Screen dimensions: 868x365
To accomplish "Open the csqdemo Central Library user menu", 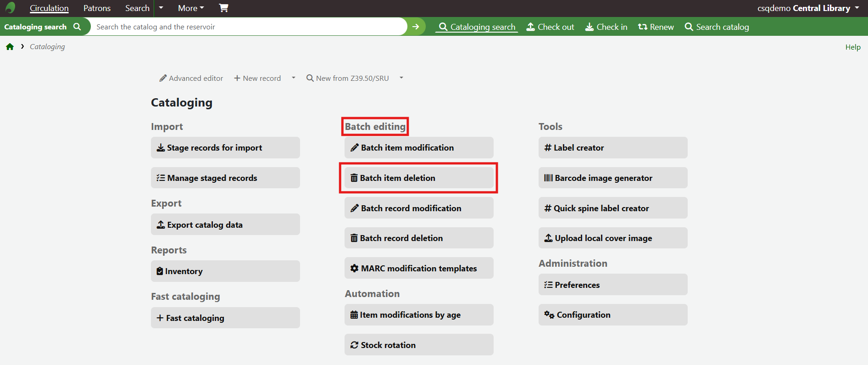I will [808, 8].
